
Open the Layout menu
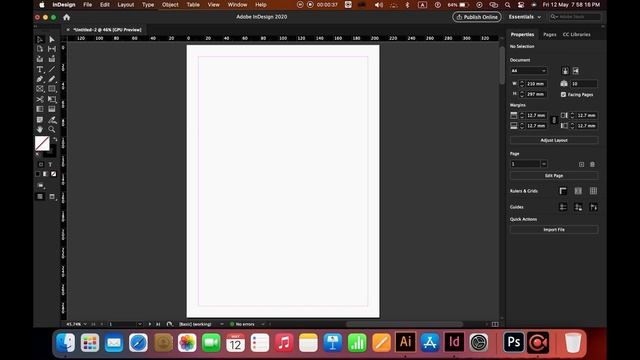click(x=126, y=5)
